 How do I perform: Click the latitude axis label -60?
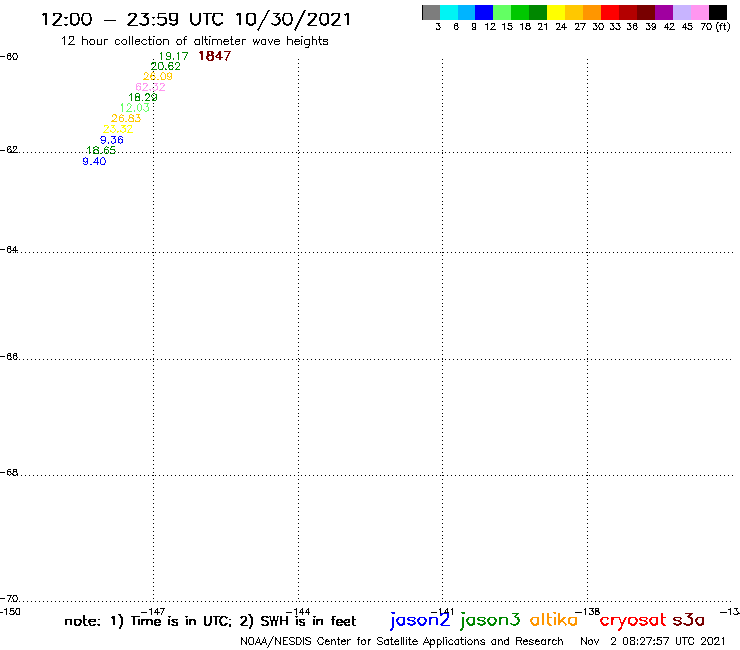(x=9, y=57)
